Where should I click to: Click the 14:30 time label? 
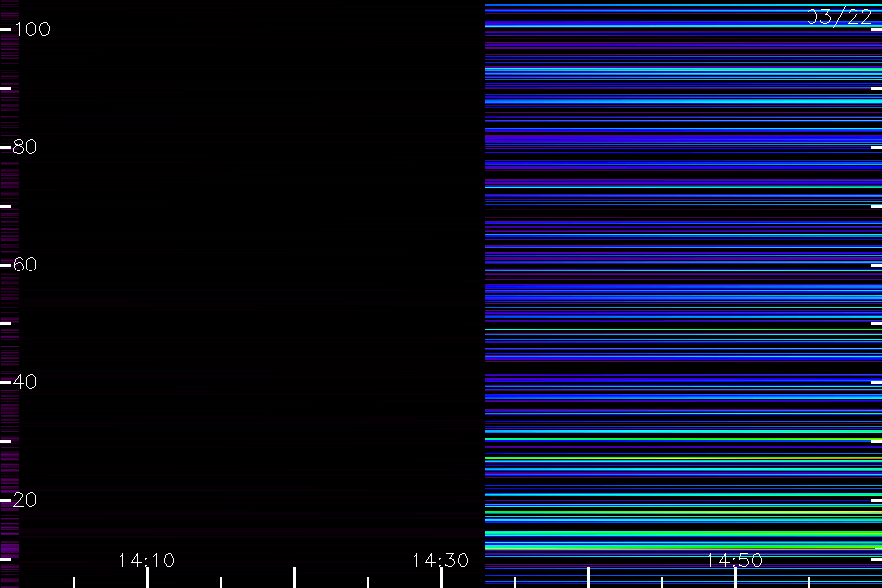(440, 561)
